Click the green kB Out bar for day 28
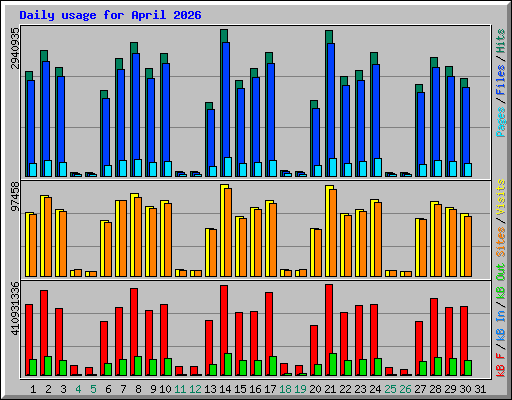This screenshot has width=512, height=400. coord(438,366)
